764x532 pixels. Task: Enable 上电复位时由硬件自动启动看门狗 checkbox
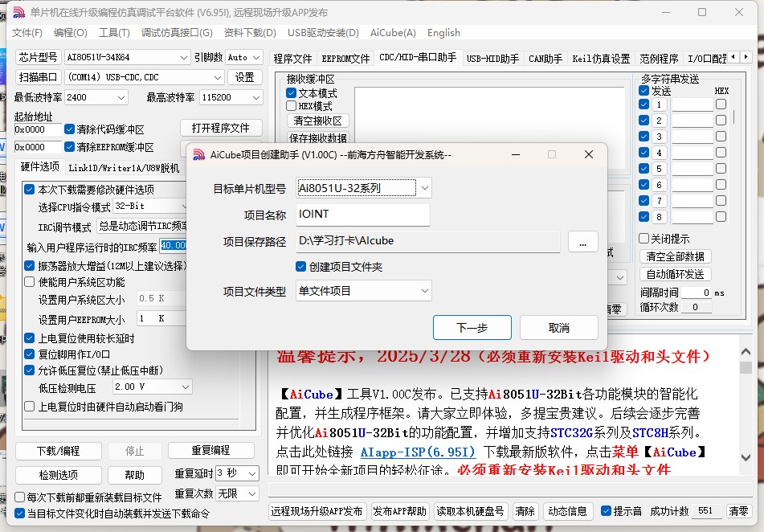29,406
